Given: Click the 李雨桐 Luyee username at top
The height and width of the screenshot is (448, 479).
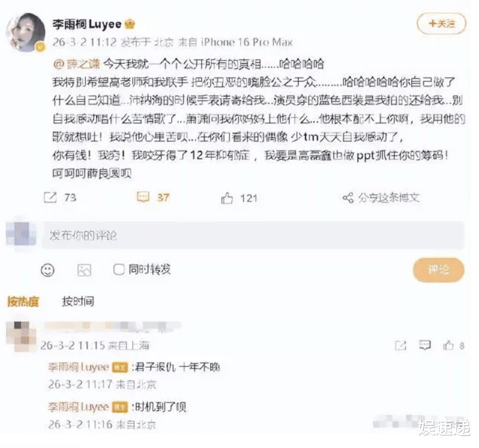Looking at the screenshot, I should tap(87, 24).
